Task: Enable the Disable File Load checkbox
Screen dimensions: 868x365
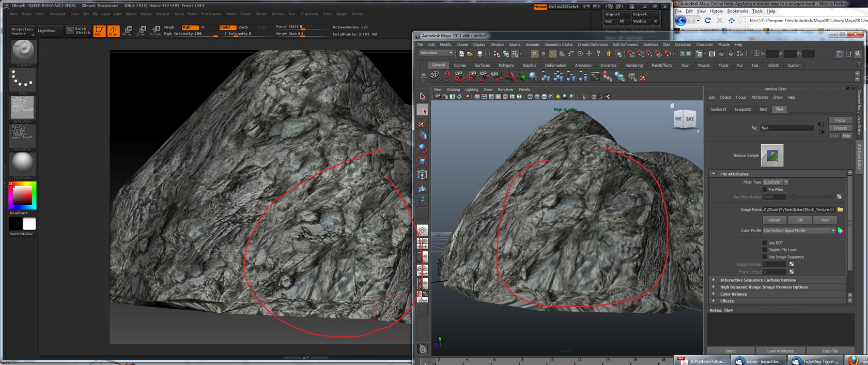Action: pos(765,250)
